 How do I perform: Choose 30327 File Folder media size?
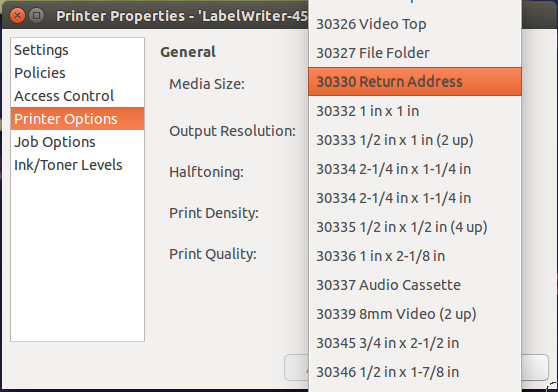415,53
